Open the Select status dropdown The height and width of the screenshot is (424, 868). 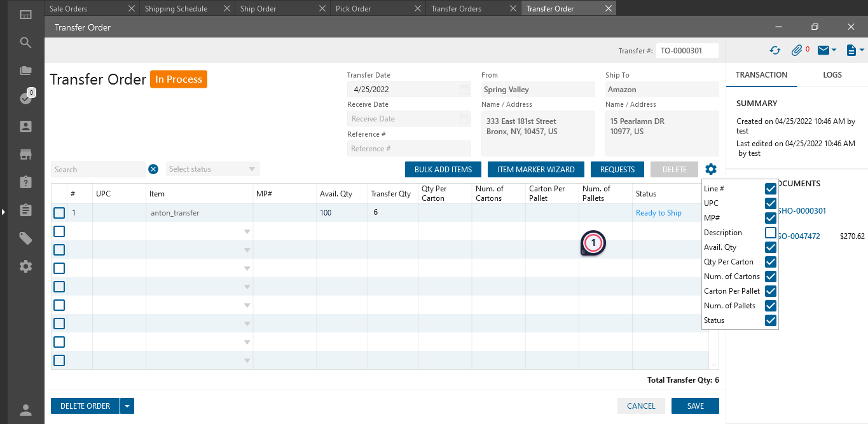tap(213, 169)
